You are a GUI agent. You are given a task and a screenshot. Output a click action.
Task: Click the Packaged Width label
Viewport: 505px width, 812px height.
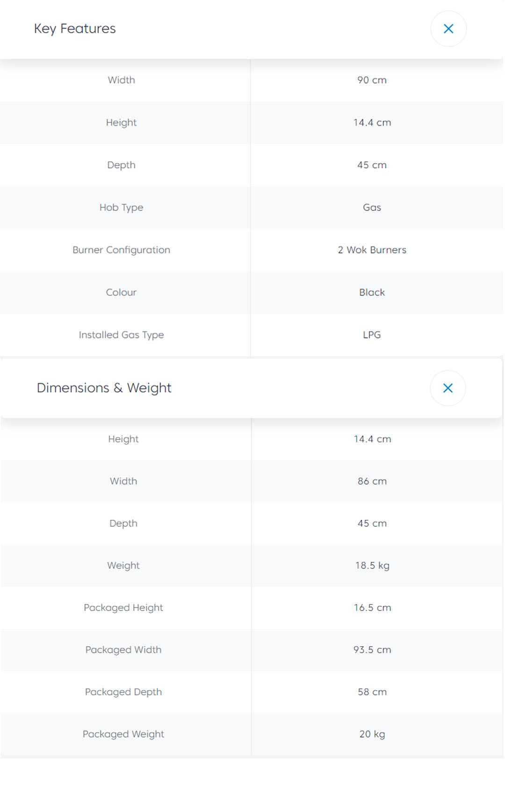[x=123, y=650]
